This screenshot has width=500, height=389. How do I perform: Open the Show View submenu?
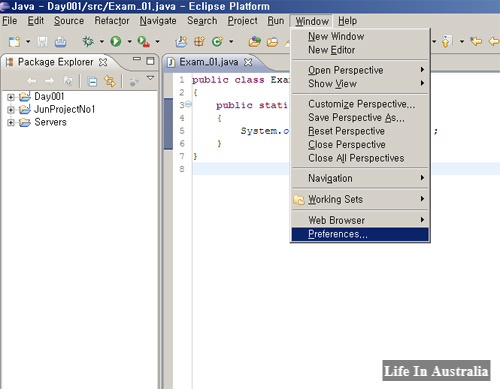click(x=360, y=84)
